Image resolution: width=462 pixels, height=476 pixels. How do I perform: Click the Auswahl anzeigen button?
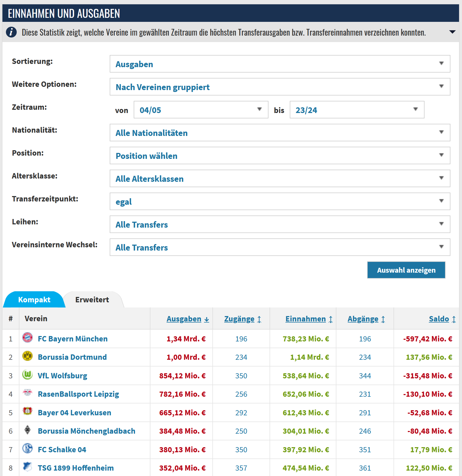pos(406,270)
